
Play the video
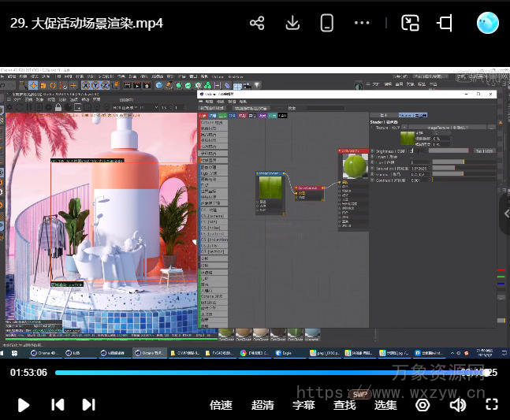[x=24, y=405]
